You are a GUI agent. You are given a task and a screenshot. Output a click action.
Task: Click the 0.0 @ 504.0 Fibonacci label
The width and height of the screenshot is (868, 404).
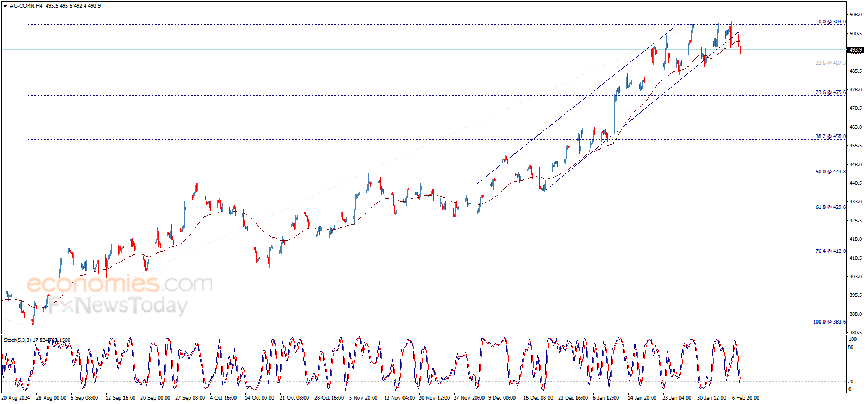[x=832, y=22]
